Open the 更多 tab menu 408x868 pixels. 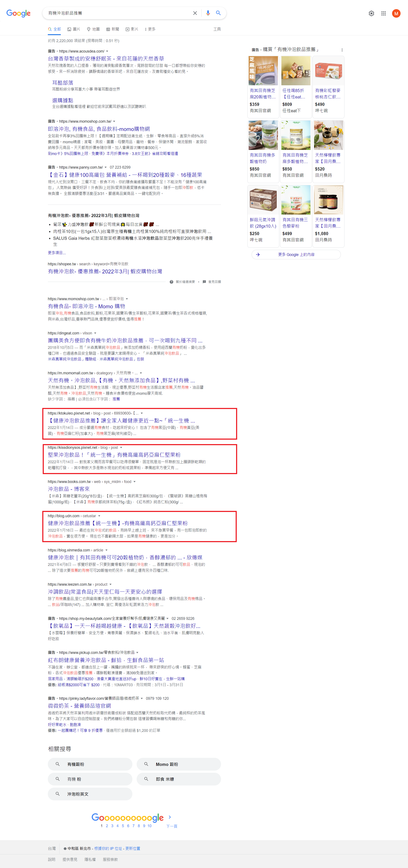[150, 29]
